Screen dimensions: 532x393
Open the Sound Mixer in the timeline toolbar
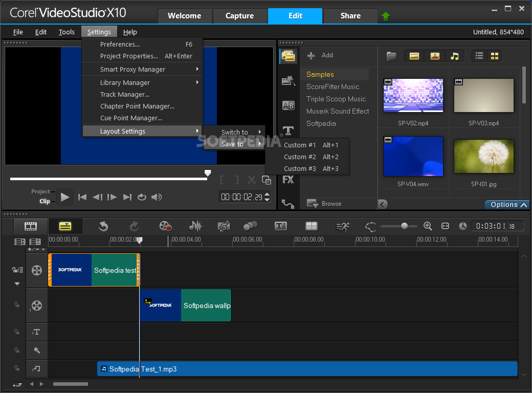(195, 226)
